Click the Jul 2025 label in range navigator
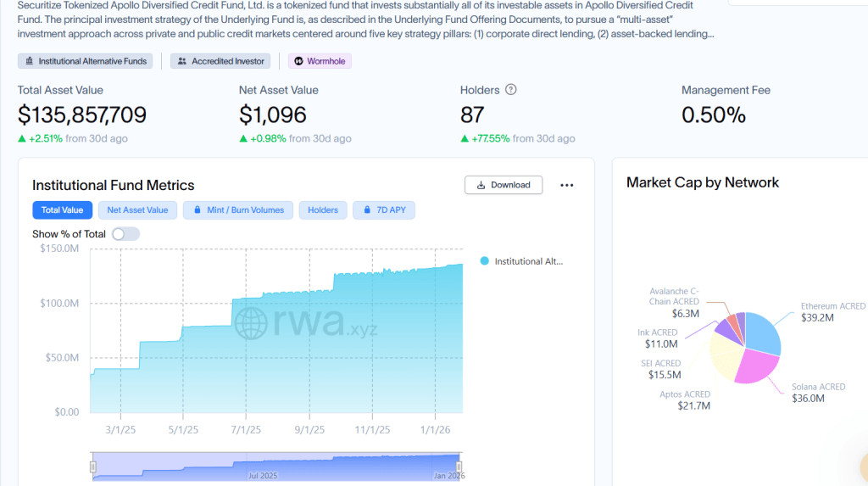 [263, 476]
